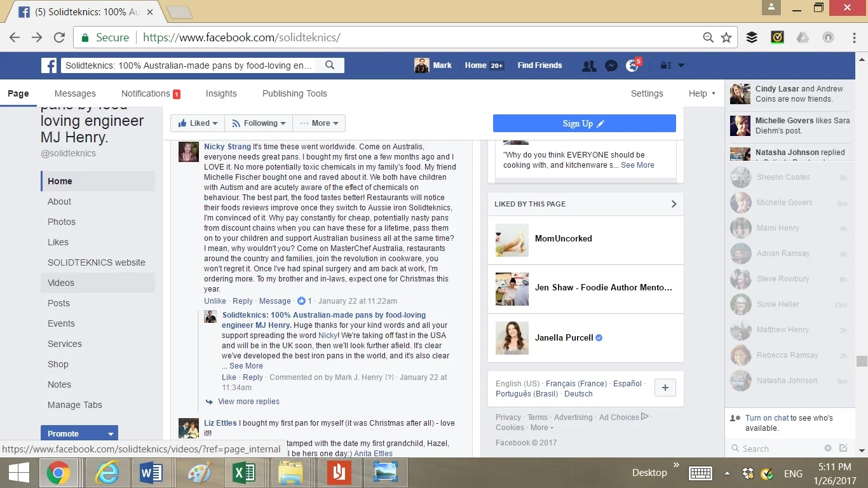Click Chrome forward arrow
This screenshot has height=488, width=868.
click(x=37, y=37)
